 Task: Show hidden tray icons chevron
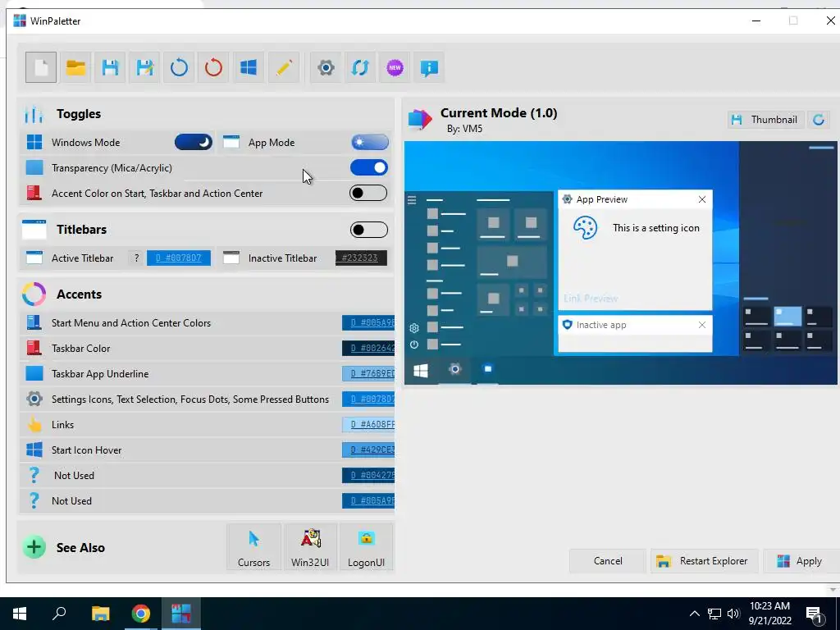(x=694, y=614)
